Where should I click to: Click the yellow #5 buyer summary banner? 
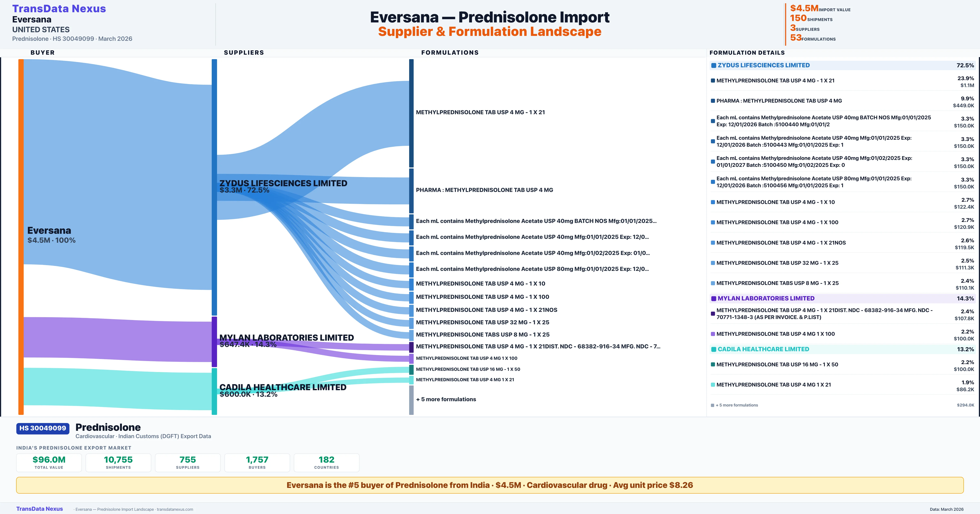coord(490,485)
